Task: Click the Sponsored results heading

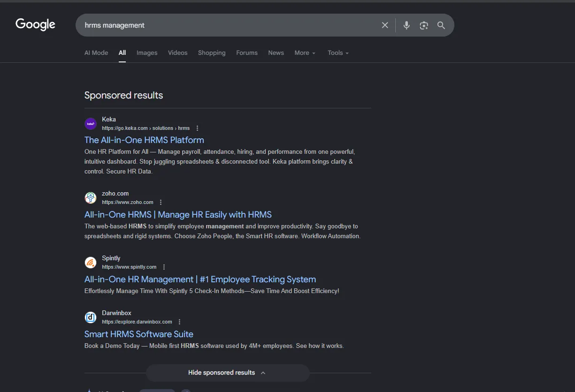Action: pyautogui.click(x=123, y=95)
